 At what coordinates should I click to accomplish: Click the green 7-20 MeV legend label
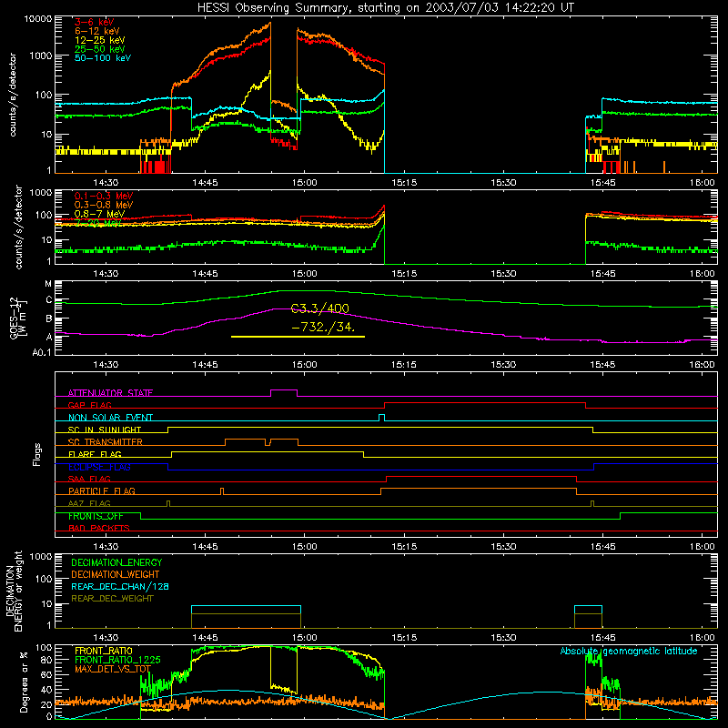[x=97, y=223]
